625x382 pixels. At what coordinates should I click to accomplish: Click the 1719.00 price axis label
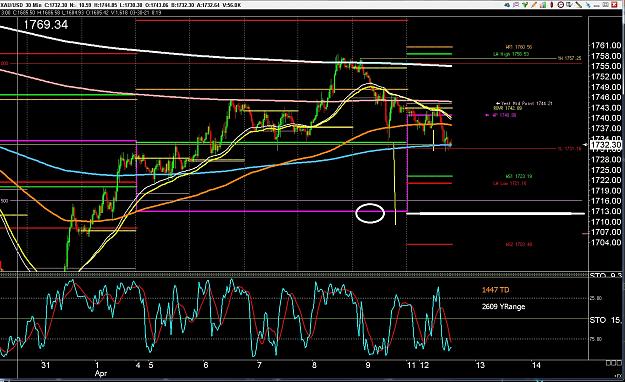[606, 191]
